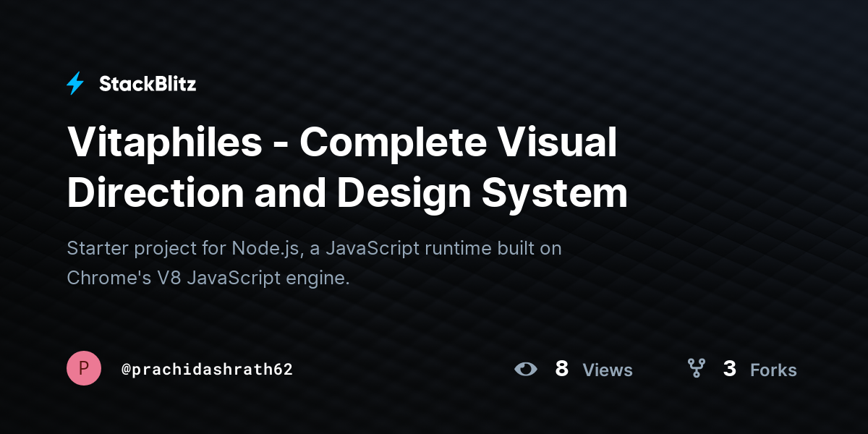Click the Node.js starter project description
The height and width of the screenshot is (434, 868).
coord(314,263)
